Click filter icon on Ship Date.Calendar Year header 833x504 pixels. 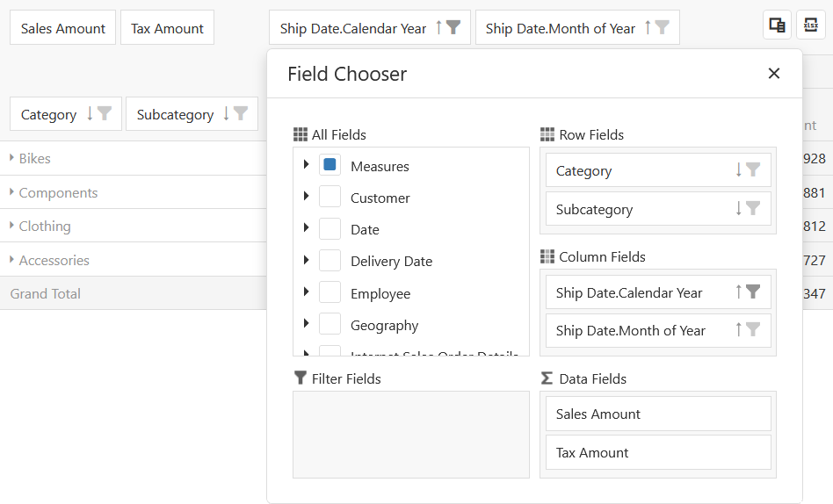453,28
